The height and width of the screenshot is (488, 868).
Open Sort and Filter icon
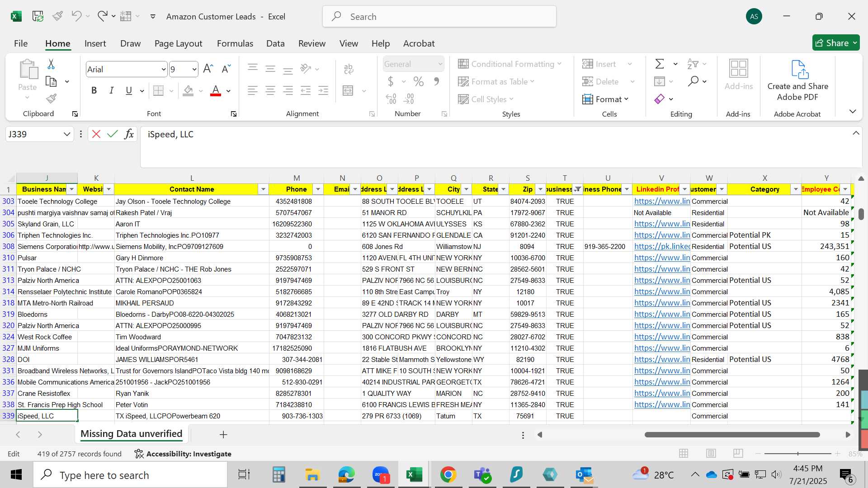[693, 64]
